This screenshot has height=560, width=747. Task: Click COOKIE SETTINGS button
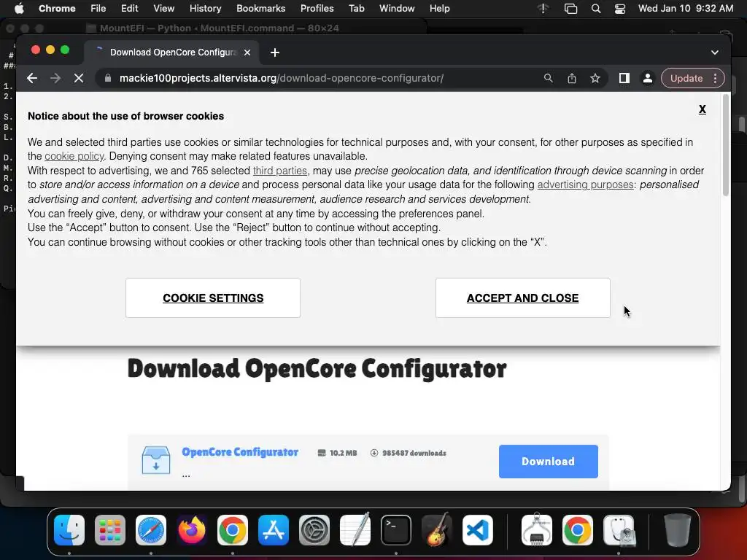(213, 297)
